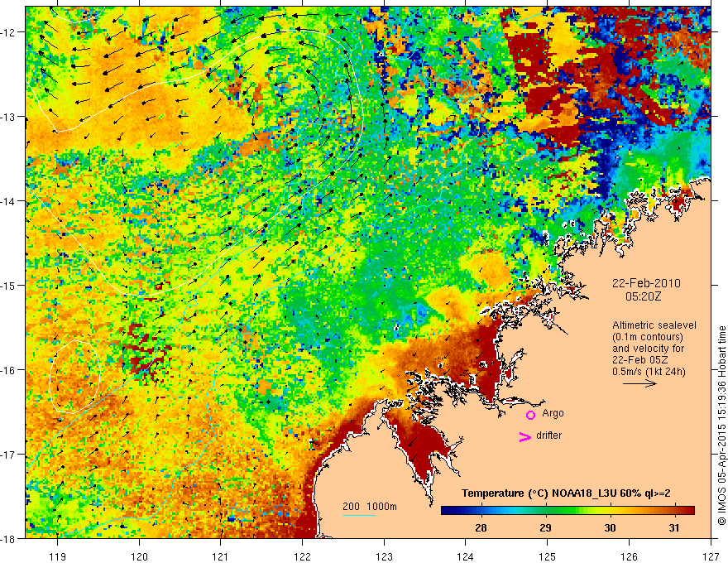Viewport: 728px width, 563px height.
Task: Click the colorbar tick label 29
Action: (x=545, y=527)
